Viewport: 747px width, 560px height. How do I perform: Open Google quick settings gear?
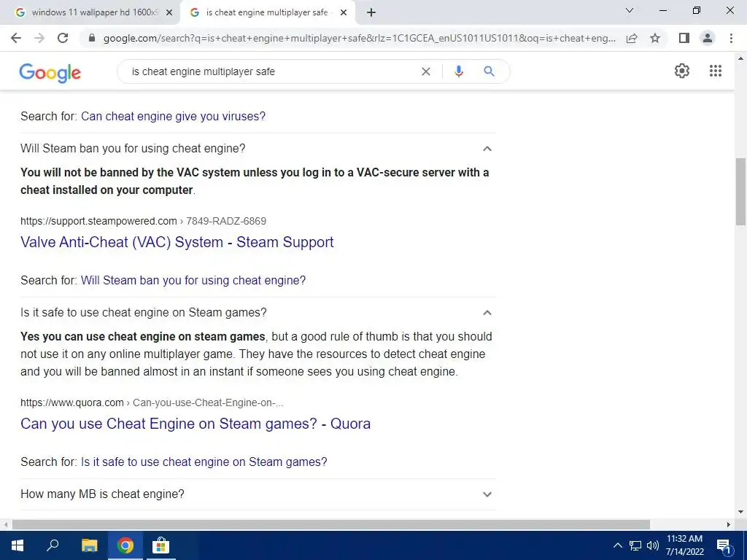[682, 71]
